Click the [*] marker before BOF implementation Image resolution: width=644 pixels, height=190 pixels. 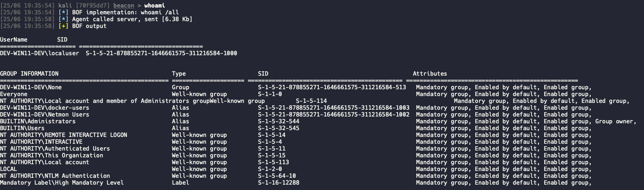pyautogui.click(x=63, y=12)
